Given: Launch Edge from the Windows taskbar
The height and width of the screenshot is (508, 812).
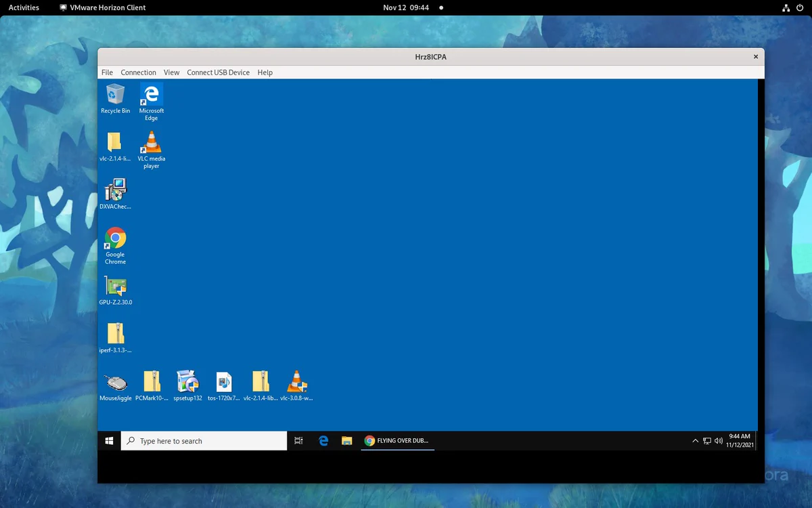Looking at the screenshot, I should 323,441.
